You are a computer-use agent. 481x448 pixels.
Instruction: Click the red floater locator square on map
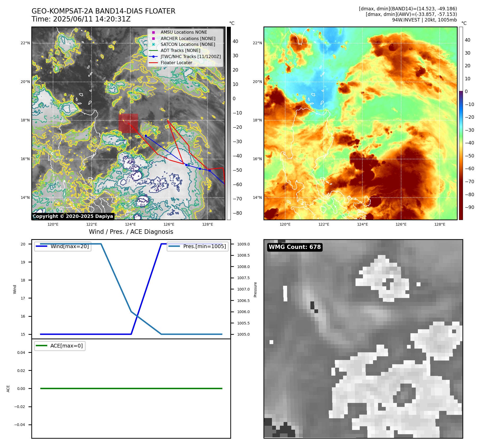[x=128, y=123]
